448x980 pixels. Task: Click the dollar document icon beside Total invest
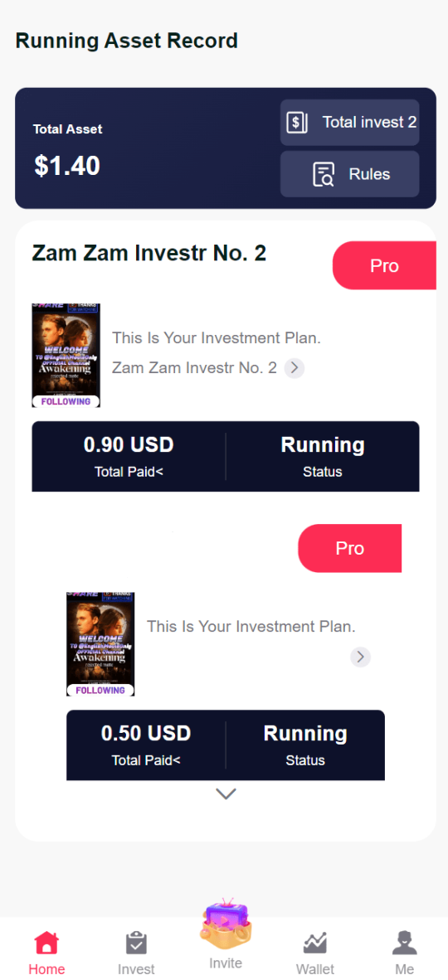click(x=296, y=122)
